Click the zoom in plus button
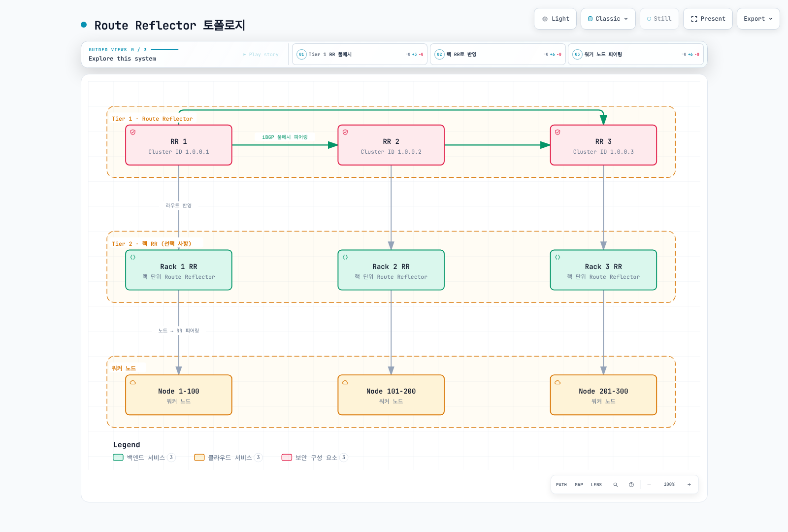Viewport: 788px width, 532px height. click(x=689, y=485)
